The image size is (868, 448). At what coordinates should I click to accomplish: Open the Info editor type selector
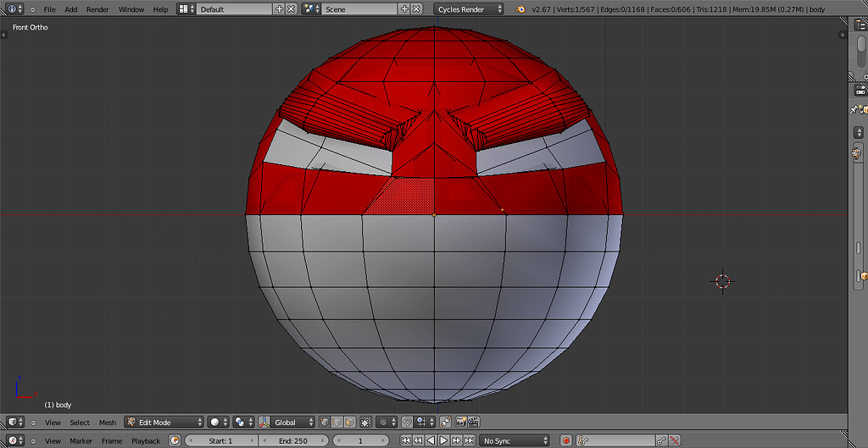(16, 9)
